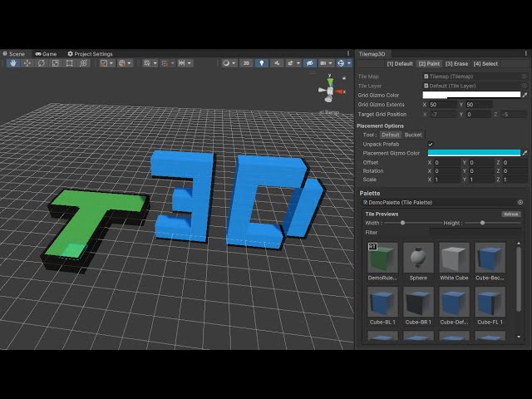532x399 pixels.
Task: Click the scene orientation gizmo
Action: 331,91
